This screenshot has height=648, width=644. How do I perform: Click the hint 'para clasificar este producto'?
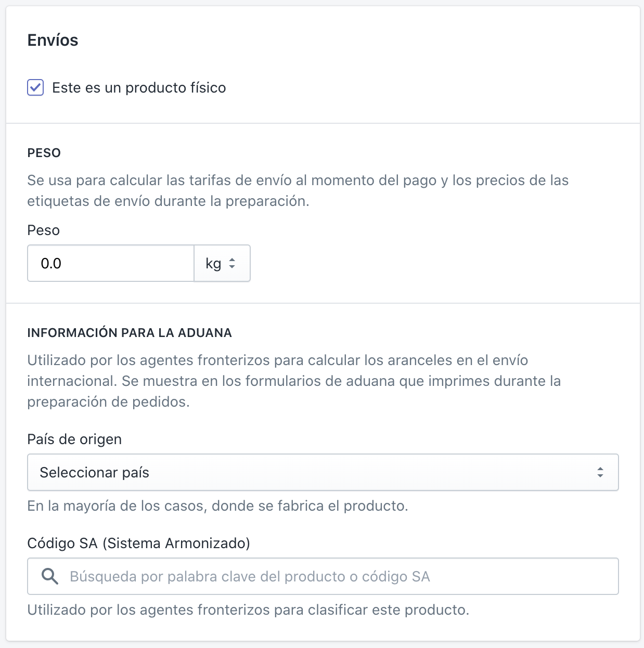point(248,610)
